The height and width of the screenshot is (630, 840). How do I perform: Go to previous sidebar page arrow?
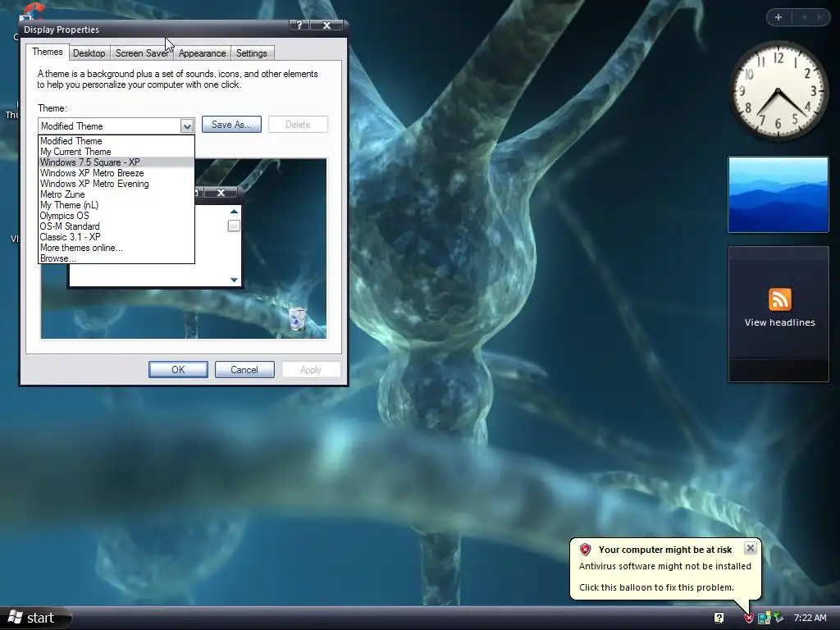[804, 17]
